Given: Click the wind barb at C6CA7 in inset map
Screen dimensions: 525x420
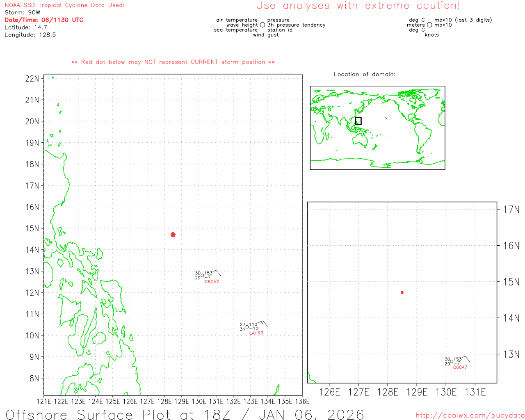Looking at the screenshot, I should point(466,359).
